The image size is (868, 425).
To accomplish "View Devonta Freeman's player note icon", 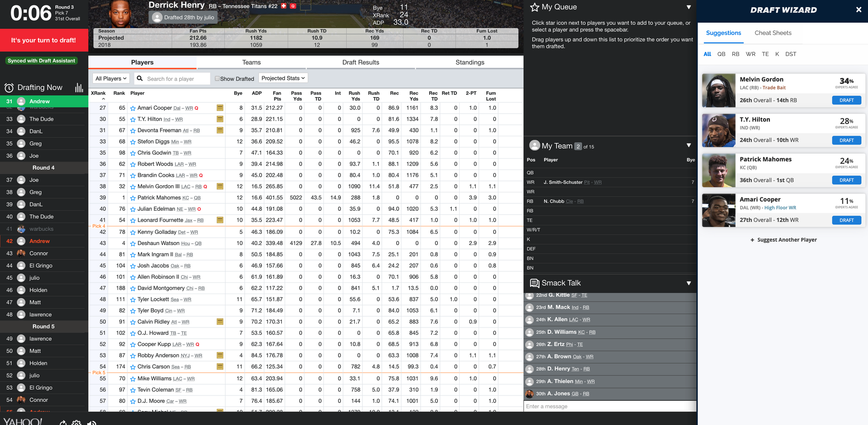I will [x=220, y=131].
